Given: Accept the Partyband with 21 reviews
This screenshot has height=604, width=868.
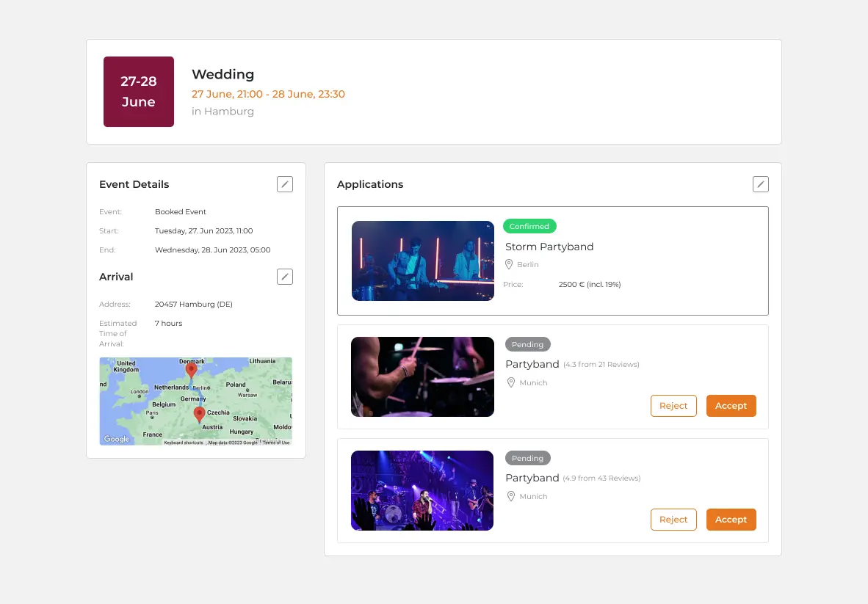Looking at the screenshot, I should (731, 406).
